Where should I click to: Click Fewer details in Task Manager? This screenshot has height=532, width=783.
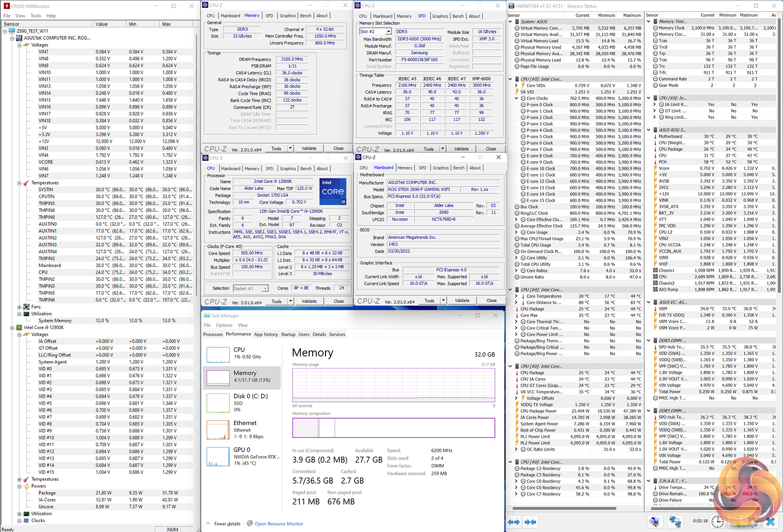[x=227, y=524]
